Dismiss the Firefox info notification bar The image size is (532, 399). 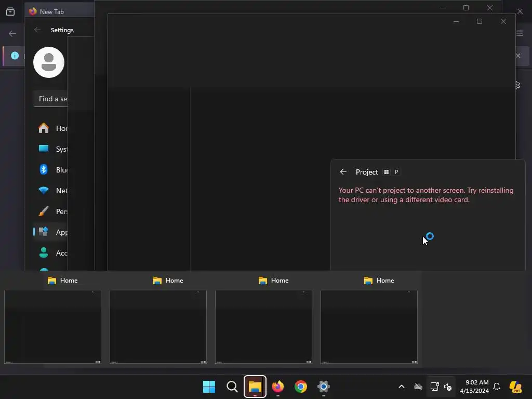point(518,56)
